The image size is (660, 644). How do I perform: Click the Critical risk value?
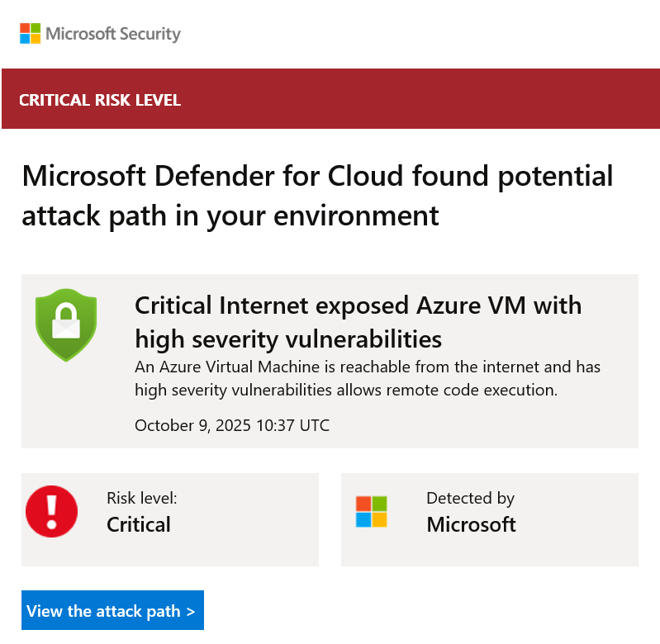[x=139, y=524]
